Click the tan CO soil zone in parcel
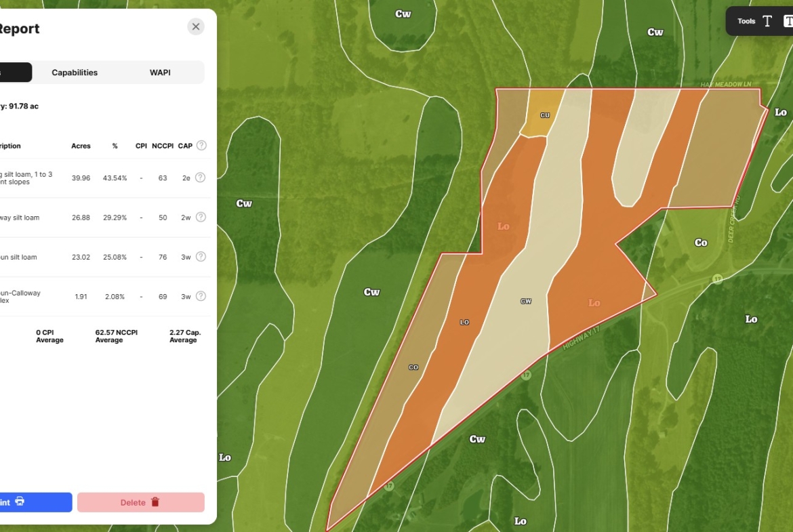This screenshot has width=793, height=532. click(413, 367)
